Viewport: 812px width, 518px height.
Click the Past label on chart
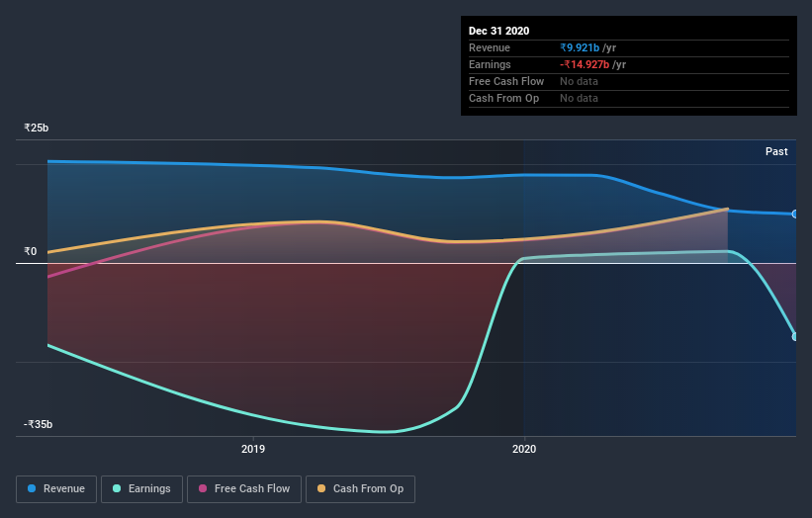[x=776, y=151]
